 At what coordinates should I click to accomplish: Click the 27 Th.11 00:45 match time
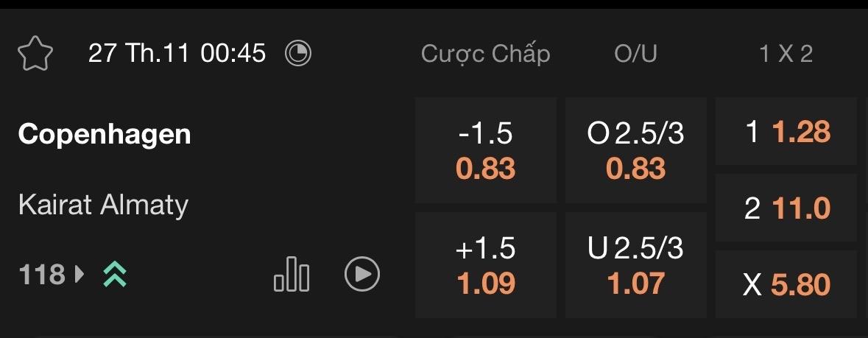click(177, 54)
